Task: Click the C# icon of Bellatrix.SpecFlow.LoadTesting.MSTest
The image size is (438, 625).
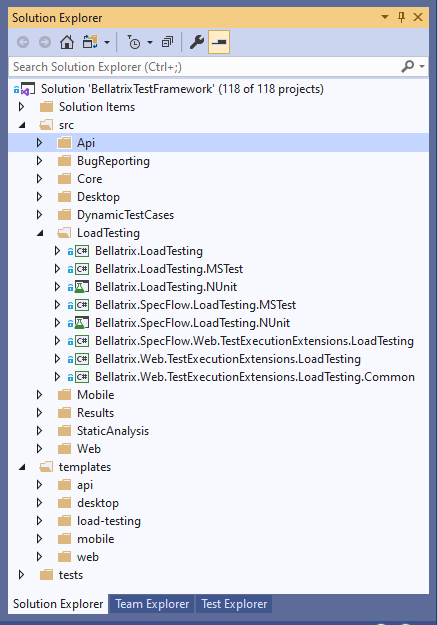Action: coord(82,305)
